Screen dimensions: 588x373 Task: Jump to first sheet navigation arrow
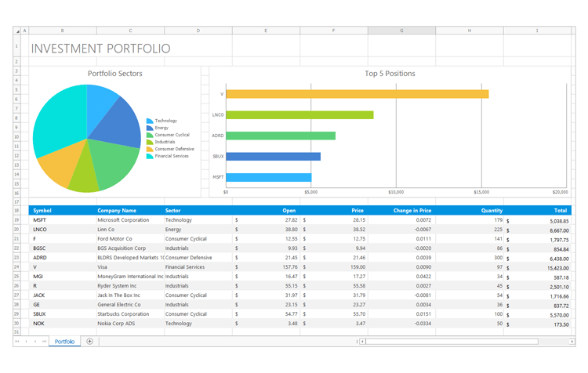point(17,342)
